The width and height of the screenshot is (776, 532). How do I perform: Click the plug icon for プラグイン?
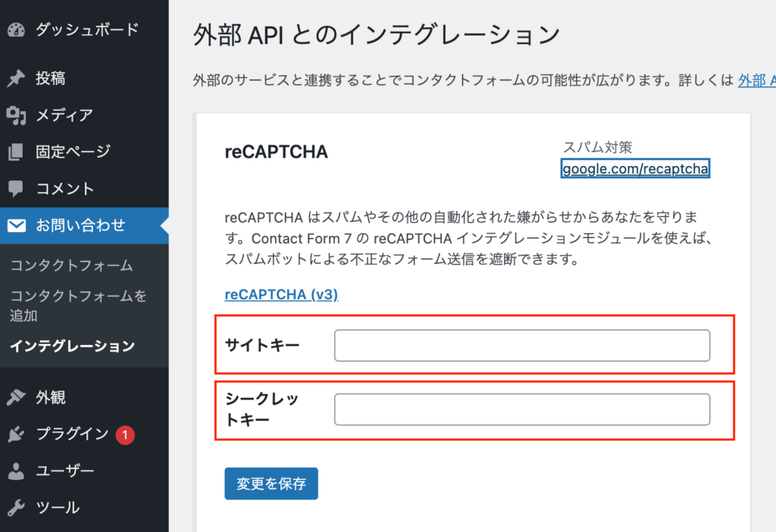tap(16, 434)
